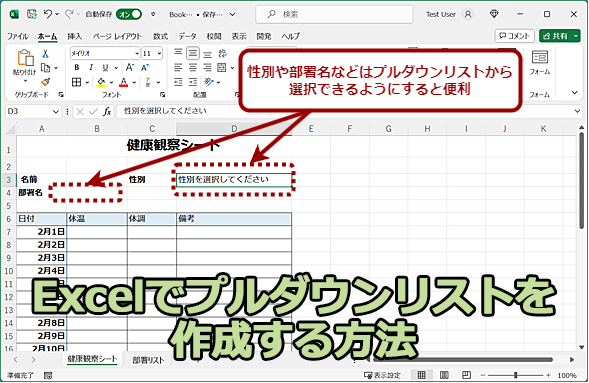Turn off the 自動保存 AutoSave switch
This screenshot has width=589, height=383.
pyautogui.click(x=128, y=14)
